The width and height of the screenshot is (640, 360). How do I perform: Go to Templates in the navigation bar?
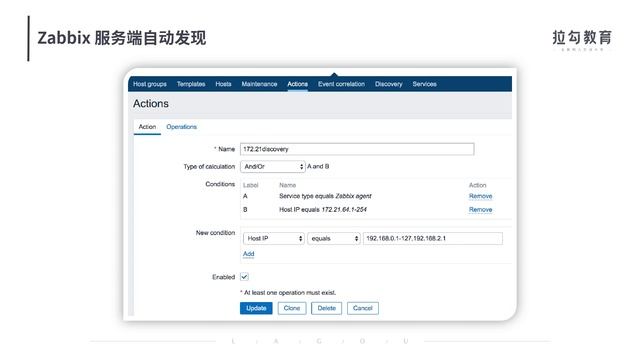point(191,84)
